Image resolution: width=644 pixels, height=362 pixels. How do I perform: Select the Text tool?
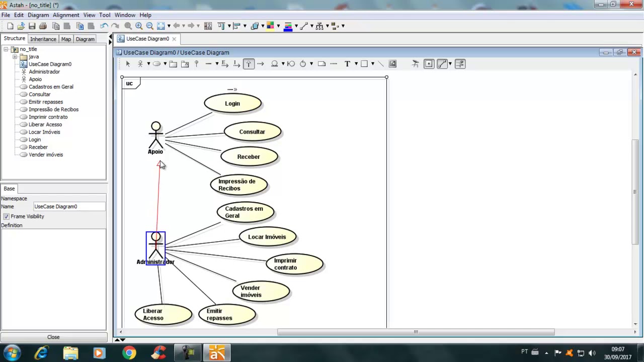click(347, 64)
